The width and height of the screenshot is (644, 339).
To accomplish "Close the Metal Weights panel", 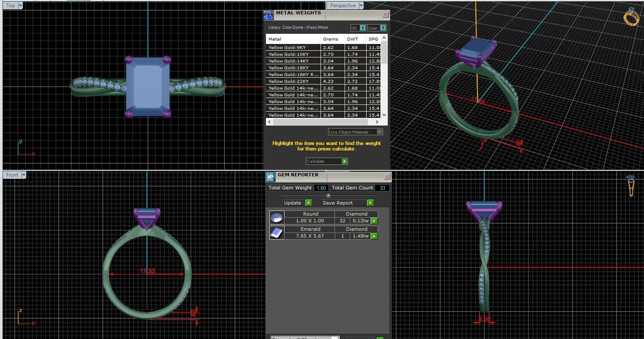I will [x=385, y=15].
